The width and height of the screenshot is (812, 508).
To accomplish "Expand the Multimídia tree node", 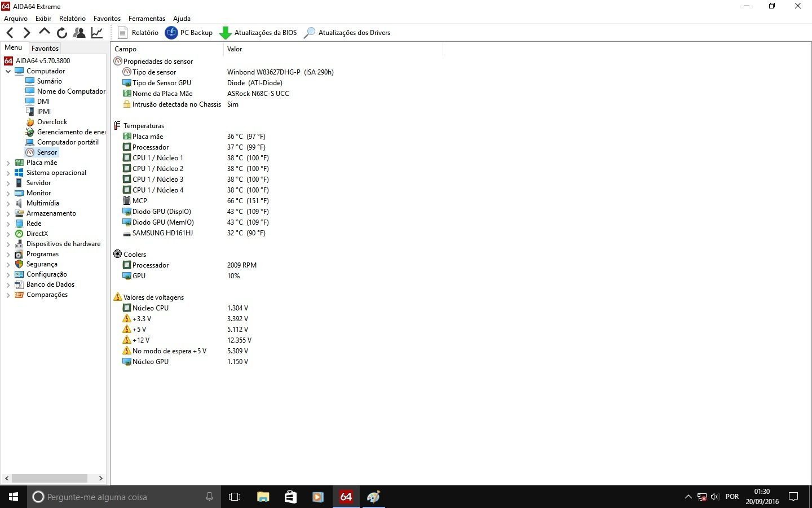I will pyautogui.click(x=8, y=203).
